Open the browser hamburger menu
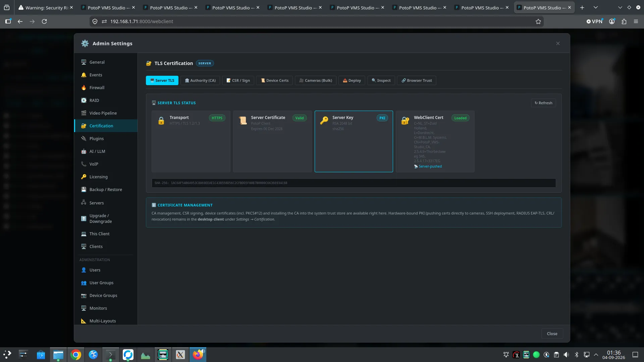Image resolution: width=644 pixels, height=362 pixels. click(636, 21)
